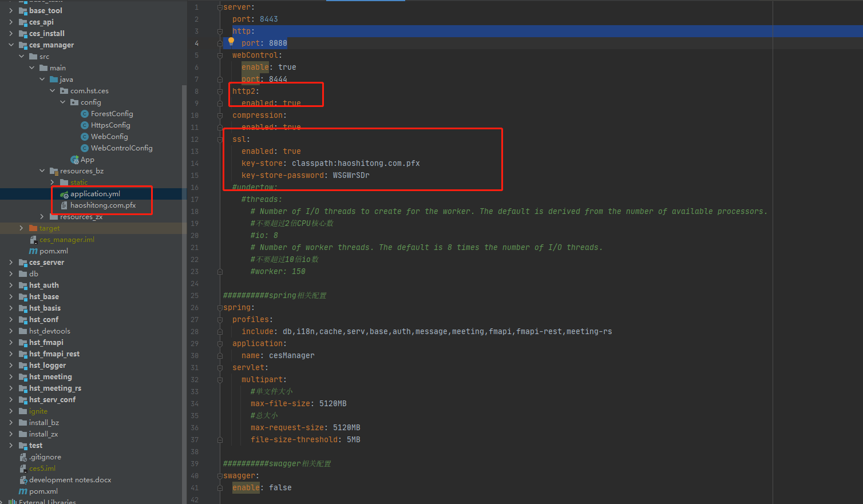Select the hst_devtools folder label
This screenshot has height=504, width=863.
click(50, 331)
